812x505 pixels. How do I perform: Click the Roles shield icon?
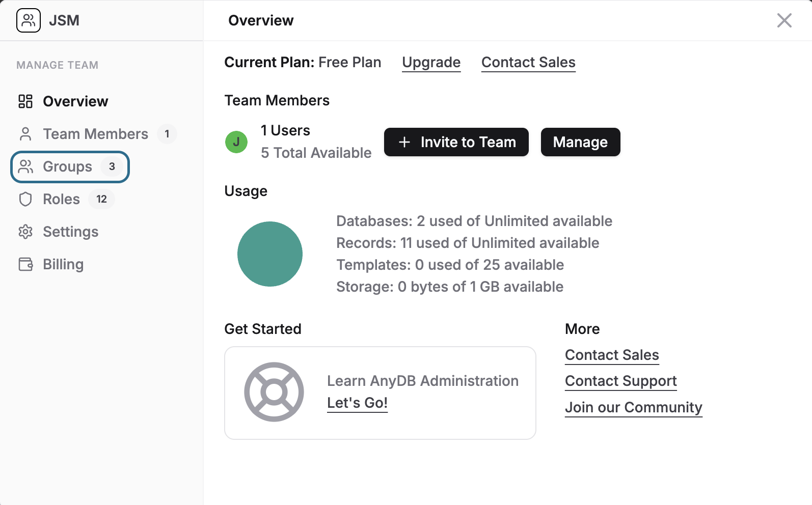[25, 199]
